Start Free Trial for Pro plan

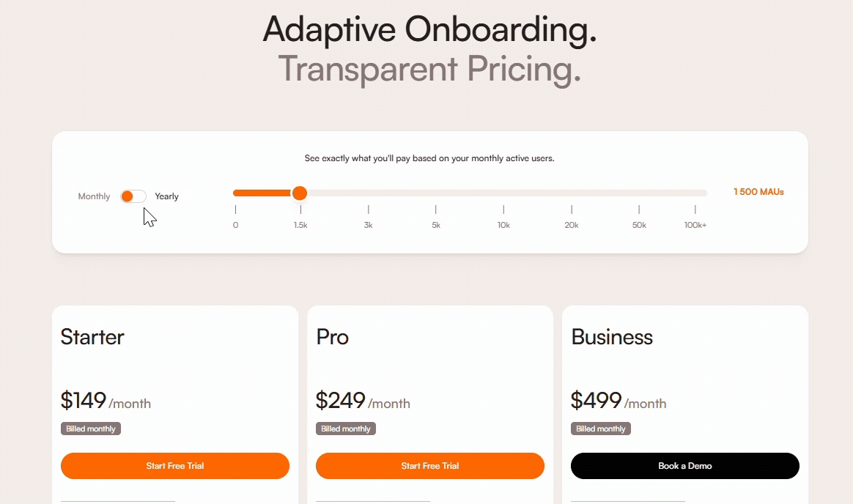pos(430,466)
